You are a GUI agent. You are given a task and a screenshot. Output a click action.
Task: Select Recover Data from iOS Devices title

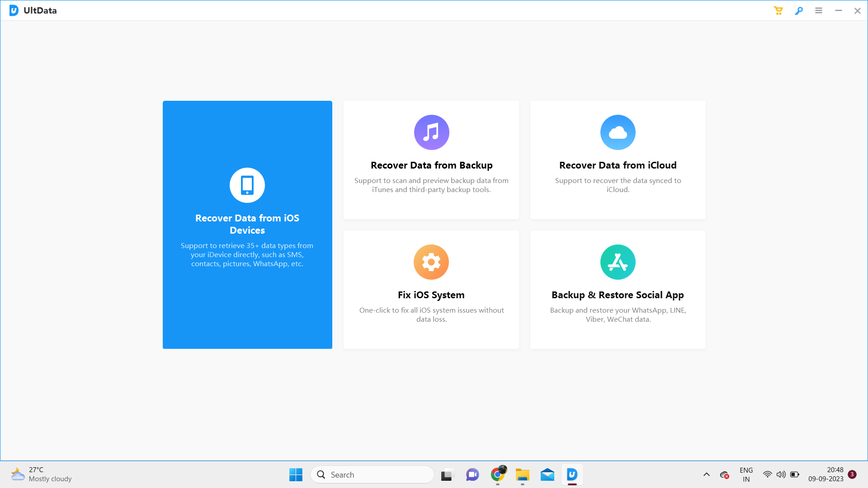coord(247,224)
